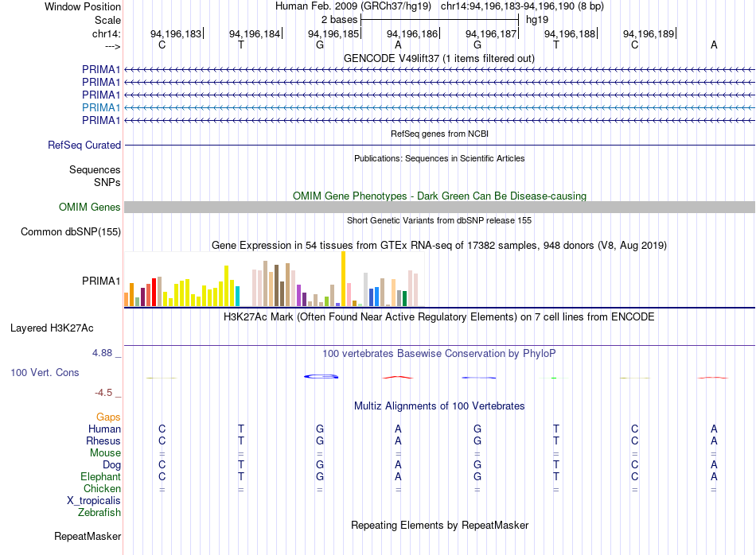Click the chr14: base position label
Viewport: 756px width, 555px height.
pos(106,33)
